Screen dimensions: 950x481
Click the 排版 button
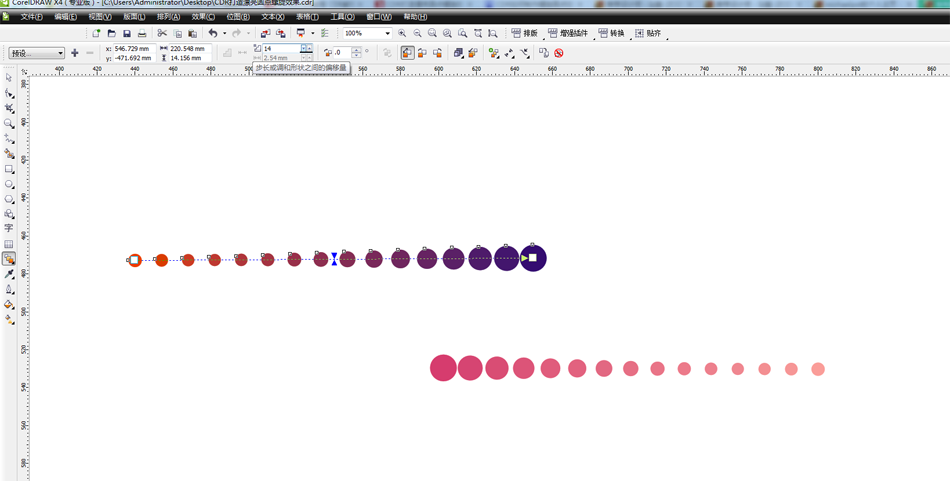pos(524,33)
